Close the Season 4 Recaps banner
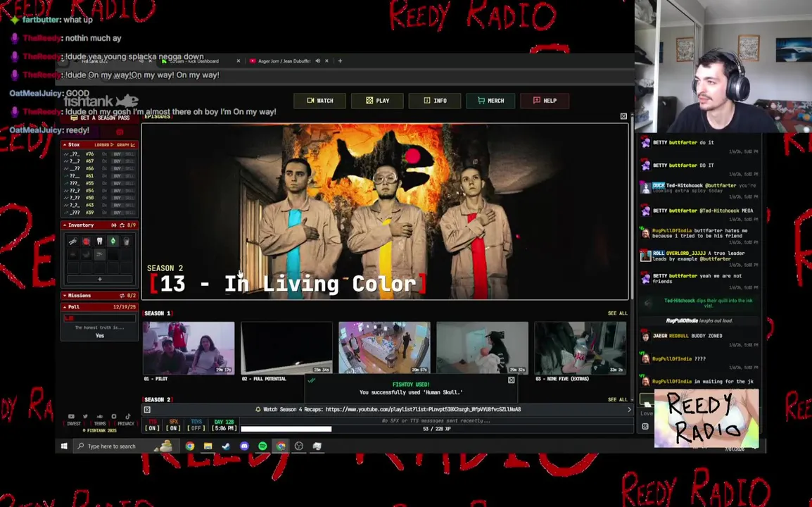The height and width of the screenshot is (507, 812). 147,410
